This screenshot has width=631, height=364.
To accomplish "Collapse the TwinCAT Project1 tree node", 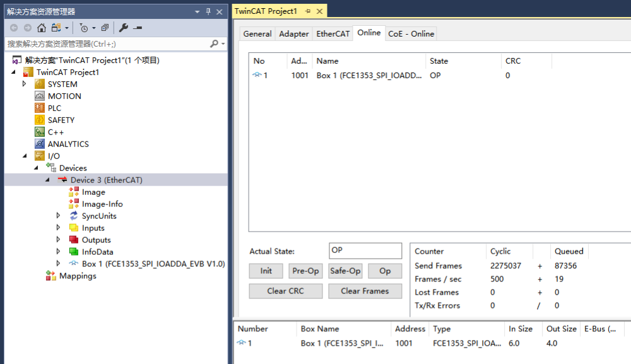I will click(14, 72).
